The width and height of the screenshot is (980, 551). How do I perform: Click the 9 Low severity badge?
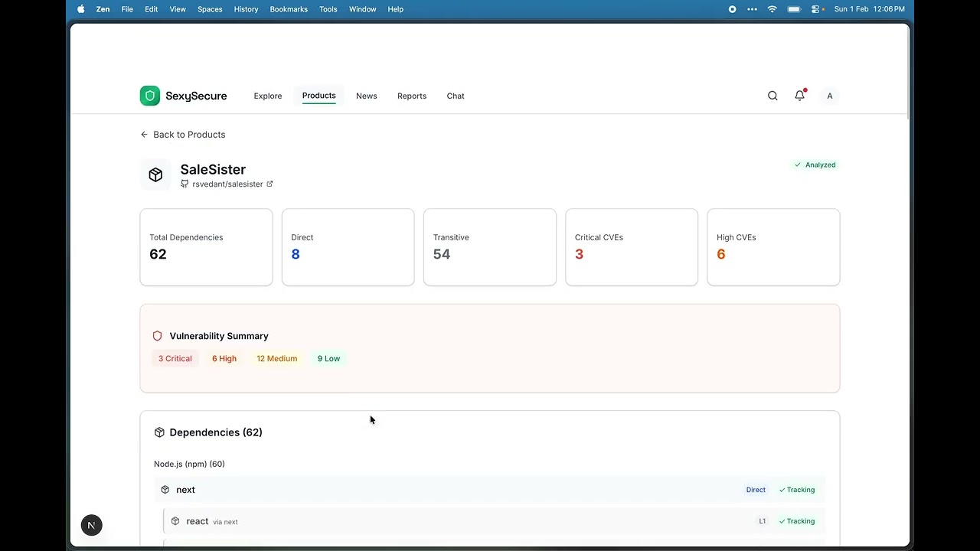(328, 358)
